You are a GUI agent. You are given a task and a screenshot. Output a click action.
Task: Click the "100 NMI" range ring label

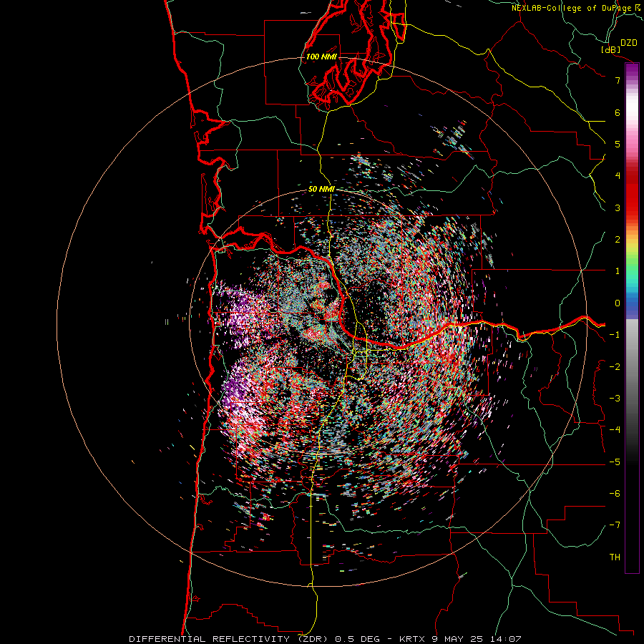[321, 57]
